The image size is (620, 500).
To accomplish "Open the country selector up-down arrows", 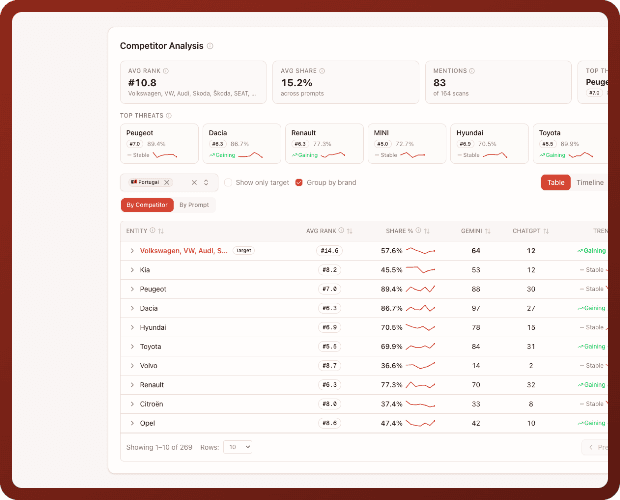I will coord(206,182).
